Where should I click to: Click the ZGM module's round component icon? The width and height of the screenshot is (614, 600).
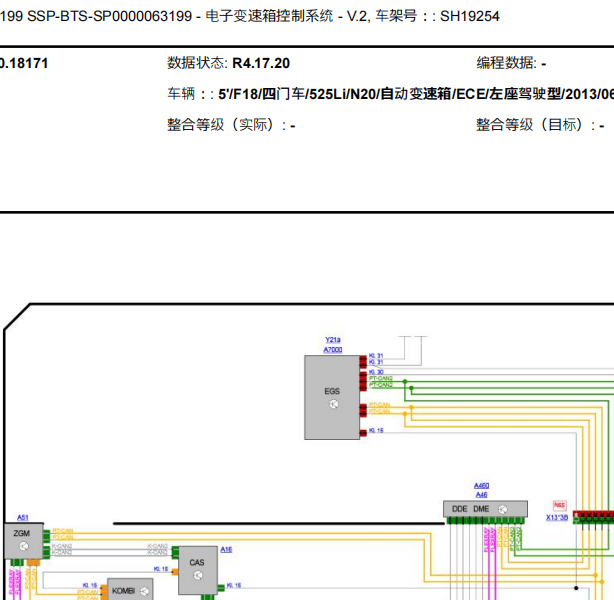click(x=24, y=546)
